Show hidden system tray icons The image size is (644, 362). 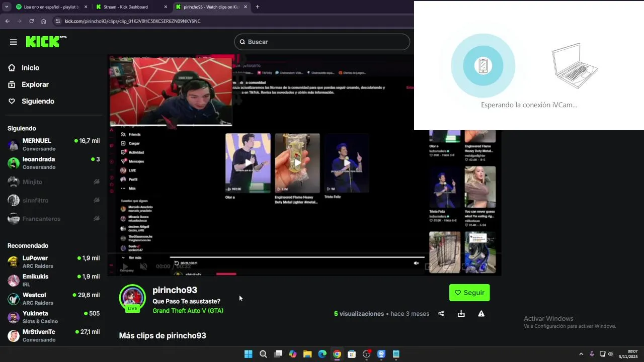click(x=581, y=354)
